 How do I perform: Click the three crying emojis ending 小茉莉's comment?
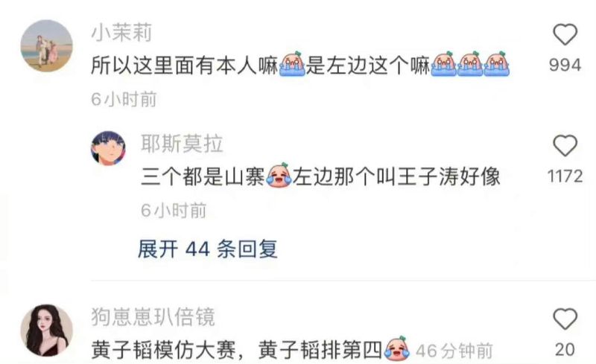470,64
